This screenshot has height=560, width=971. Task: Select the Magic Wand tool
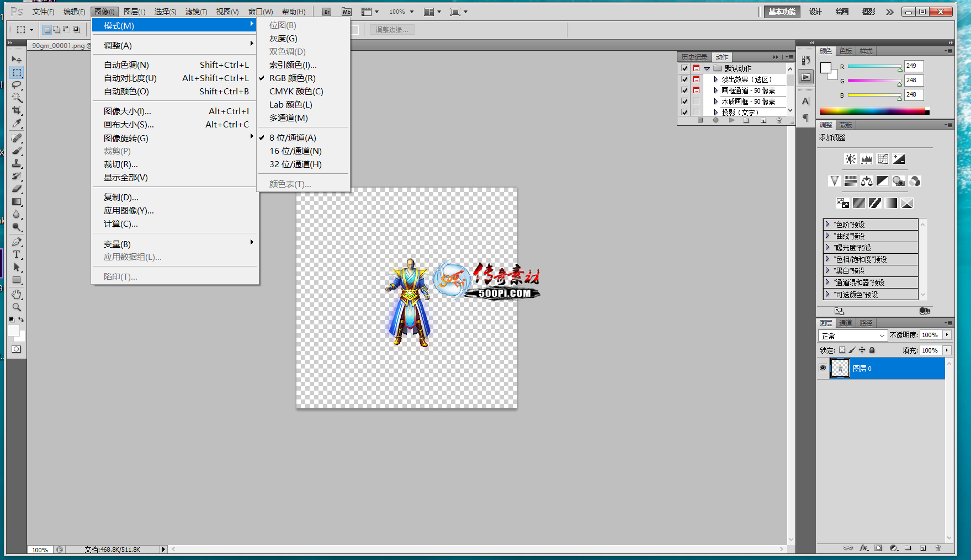point(17,98)
